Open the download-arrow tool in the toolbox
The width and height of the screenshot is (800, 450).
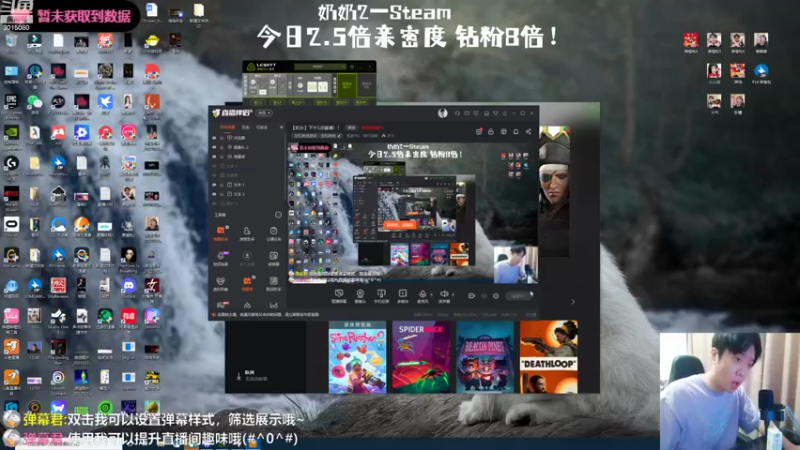pyautogui.click(x=247, y=258)
